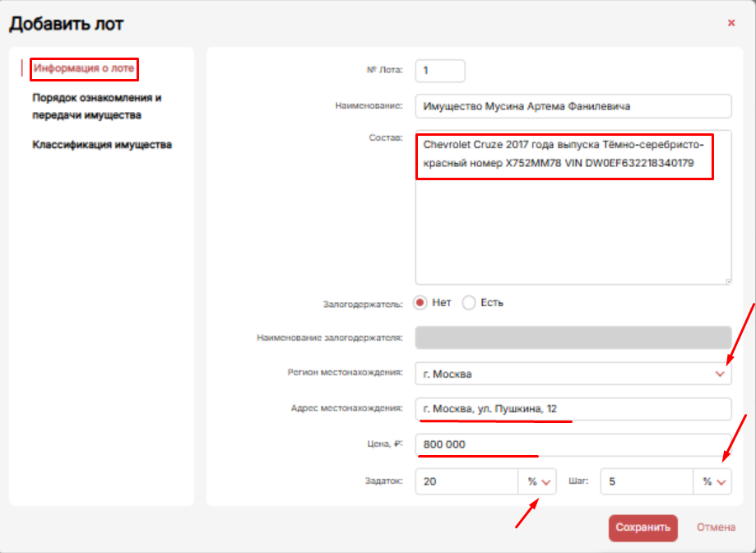Click the № Лота input field
This screenshot has width=756, height=553.
[x=440, y=71]
